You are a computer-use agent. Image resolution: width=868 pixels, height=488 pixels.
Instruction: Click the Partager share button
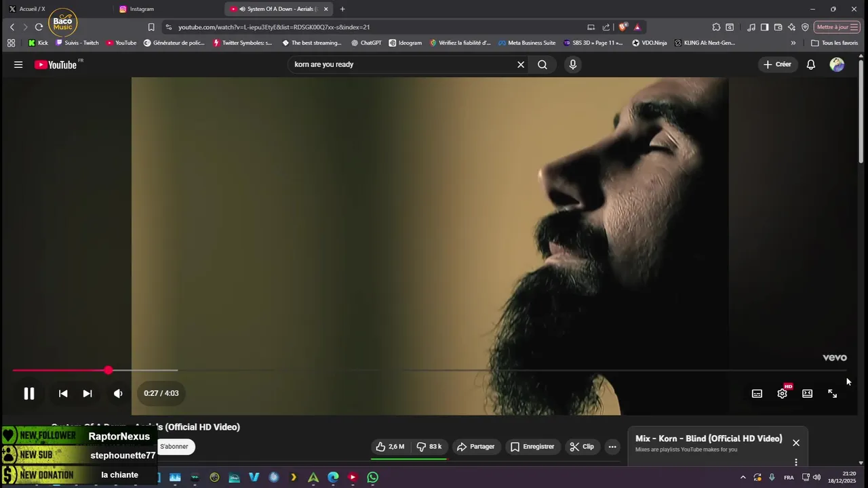476,447
